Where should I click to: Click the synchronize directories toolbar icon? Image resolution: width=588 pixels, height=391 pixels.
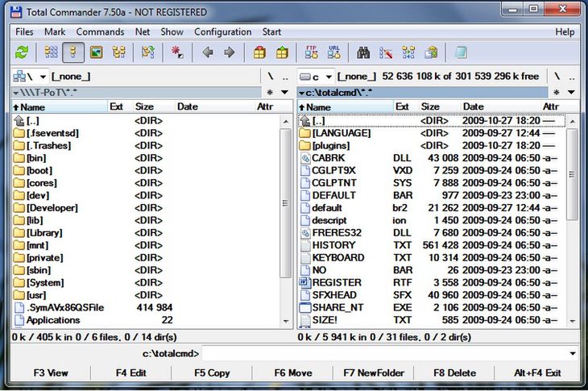point(408,52)
